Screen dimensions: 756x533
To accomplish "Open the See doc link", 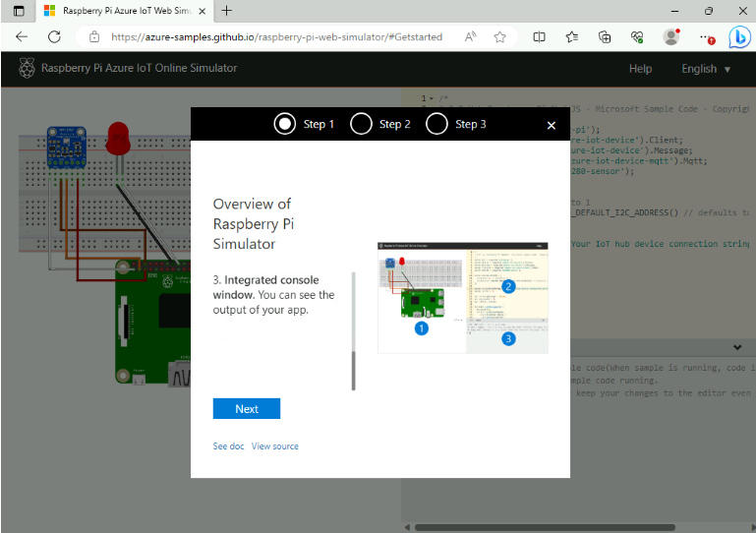I will (228, 446).
